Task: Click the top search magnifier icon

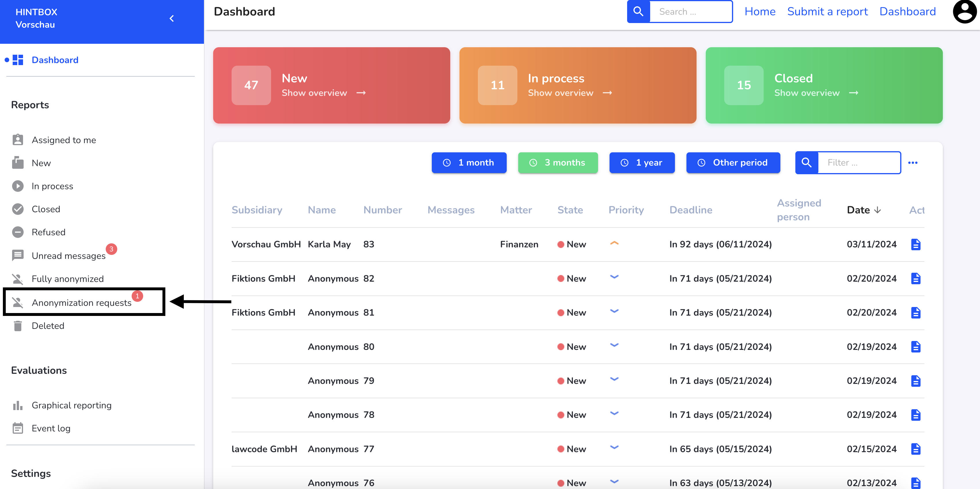Action: tap(638, 12)
